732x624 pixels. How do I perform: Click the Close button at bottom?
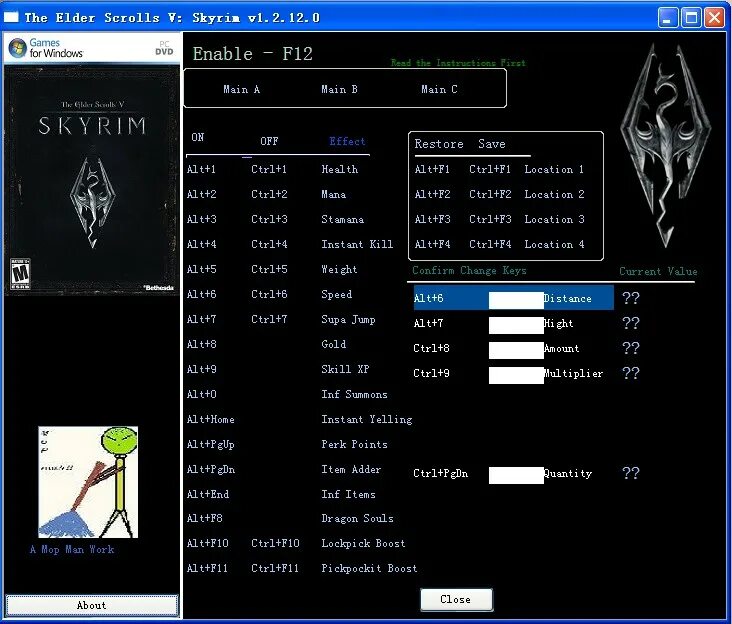(456, 599)
